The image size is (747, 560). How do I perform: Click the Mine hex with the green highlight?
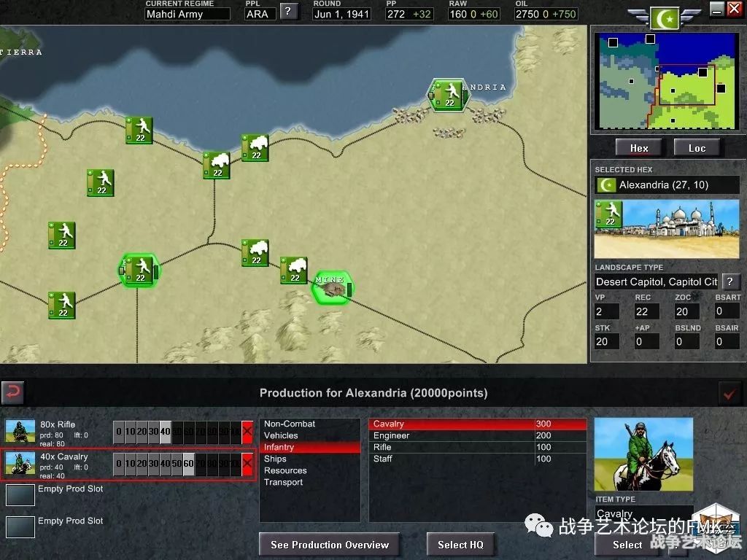pos(333,287)
